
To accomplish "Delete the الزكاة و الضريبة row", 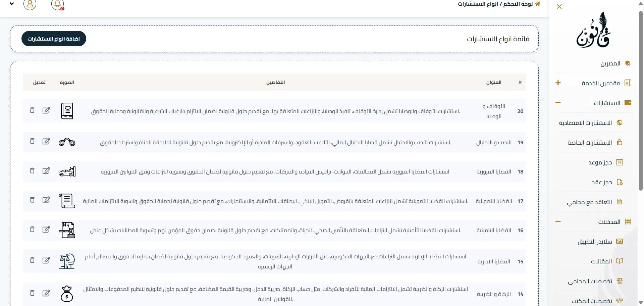I will (x=32, y=293).
